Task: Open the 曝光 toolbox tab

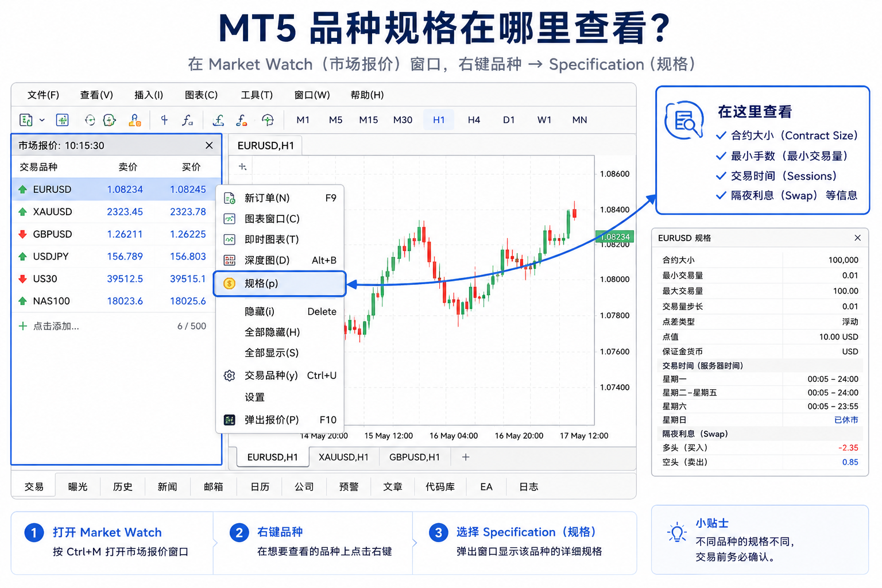Action: coord(78,487)
